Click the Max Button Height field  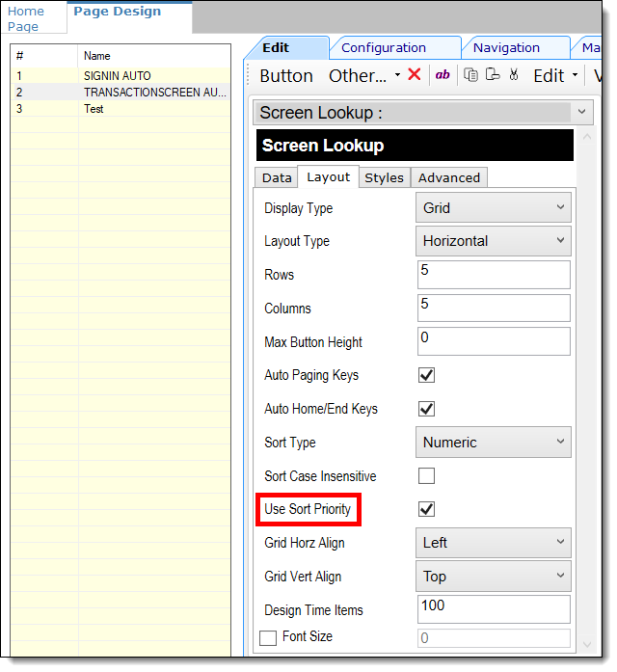coord(494,341)
